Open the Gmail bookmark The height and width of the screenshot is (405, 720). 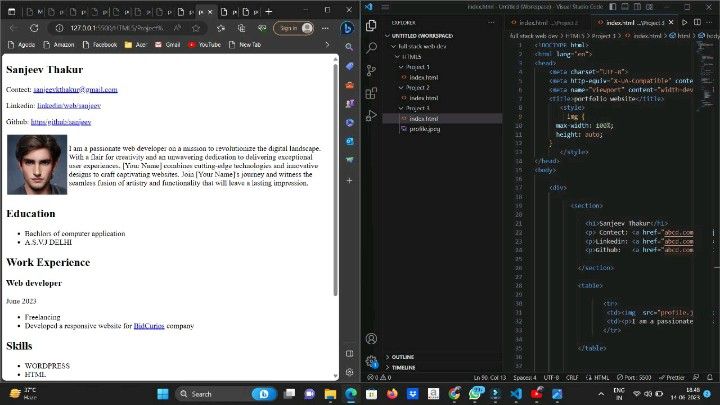167,45
